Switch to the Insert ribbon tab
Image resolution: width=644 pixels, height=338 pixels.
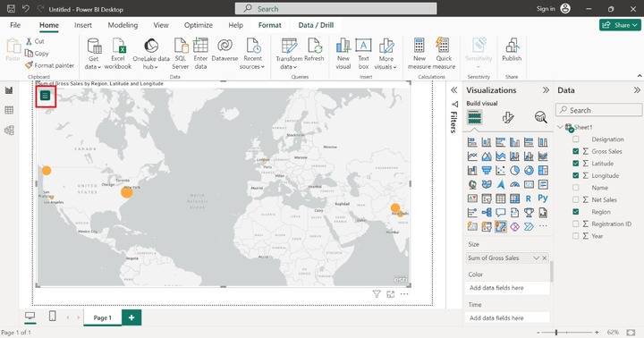[83, 25]
